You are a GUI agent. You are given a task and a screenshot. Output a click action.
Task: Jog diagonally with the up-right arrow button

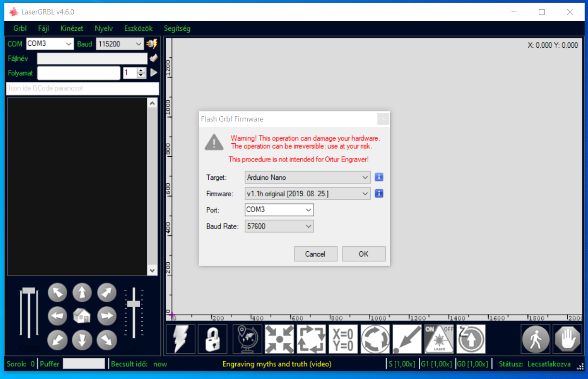pos(107,292)
